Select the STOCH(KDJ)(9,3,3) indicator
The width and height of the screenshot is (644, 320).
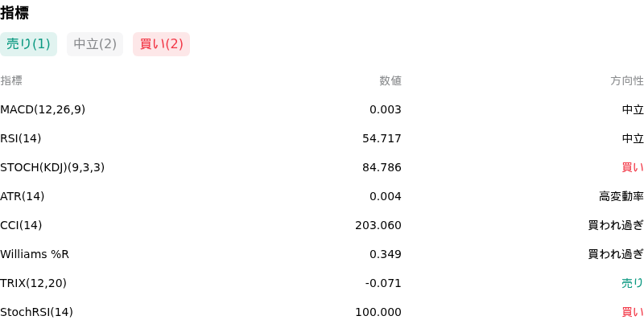[x=52, y=168]
